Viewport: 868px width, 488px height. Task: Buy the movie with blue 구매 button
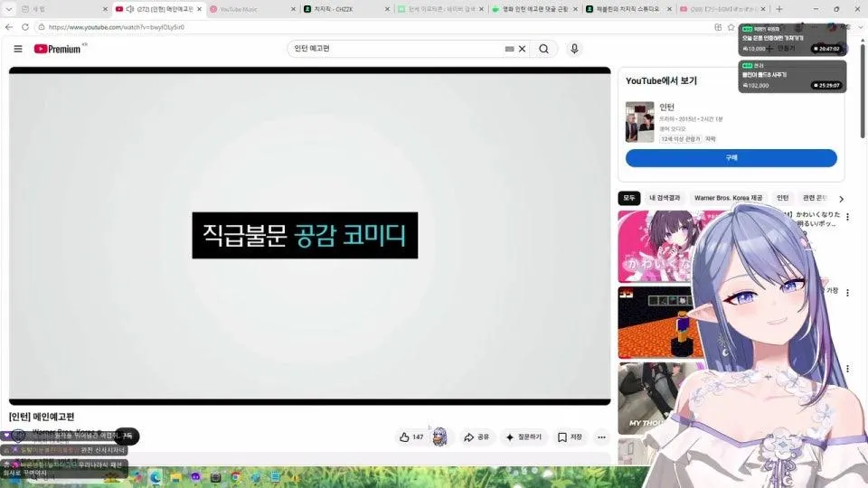point(731,157)
